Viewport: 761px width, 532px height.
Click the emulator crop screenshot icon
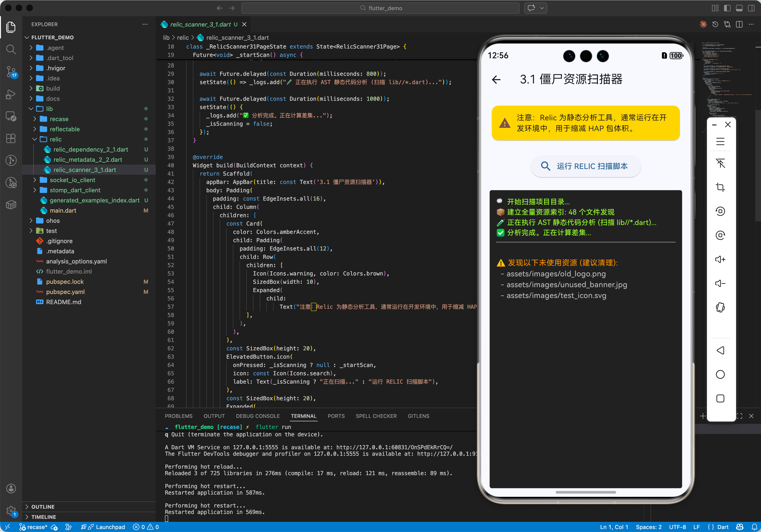[x=720, y=187]
